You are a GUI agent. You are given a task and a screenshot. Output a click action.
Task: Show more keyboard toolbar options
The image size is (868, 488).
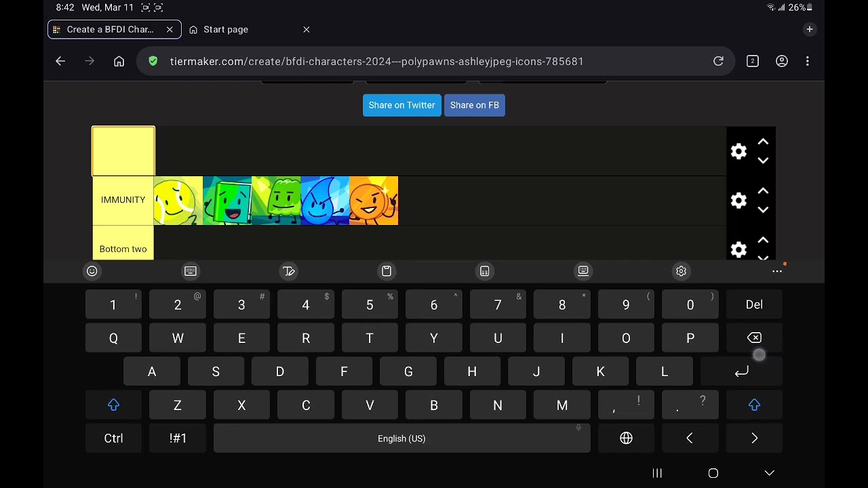[777, 271]
